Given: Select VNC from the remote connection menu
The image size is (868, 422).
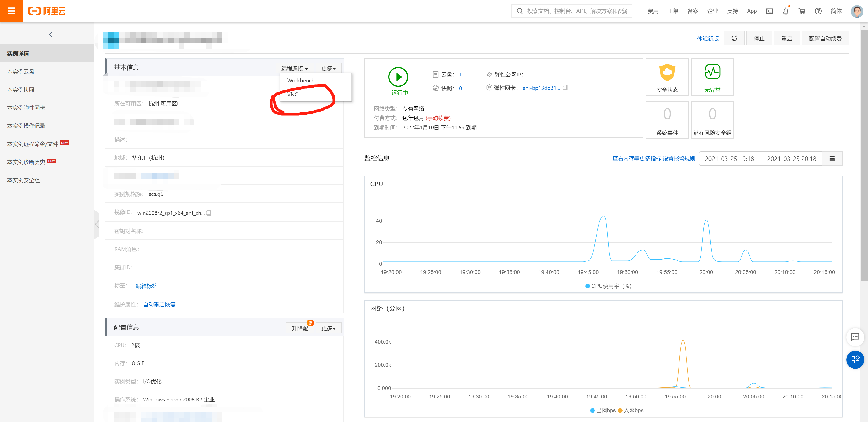Looking at the screenshot, I should coord(292,94).
